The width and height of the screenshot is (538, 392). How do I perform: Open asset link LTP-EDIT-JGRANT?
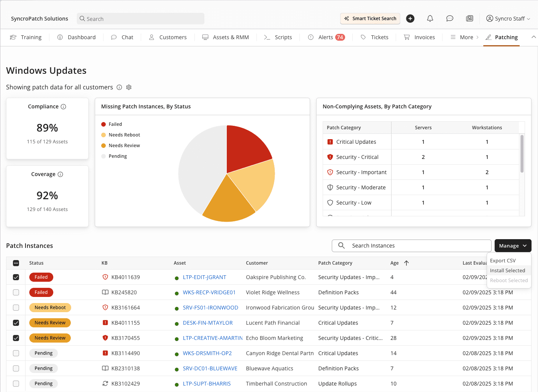tap(205, 277)
